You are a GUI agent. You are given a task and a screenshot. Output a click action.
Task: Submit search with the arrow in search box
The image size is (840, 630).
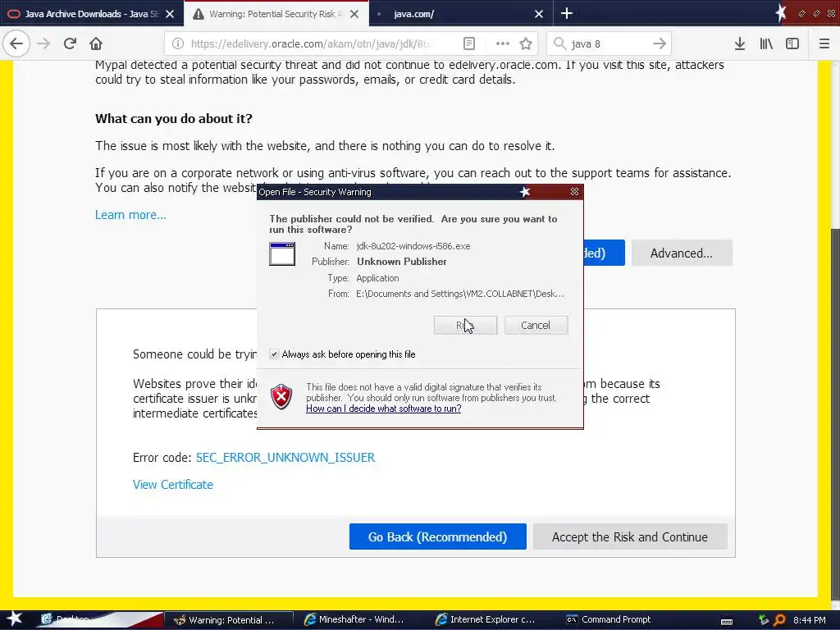(x=660, y=43)
